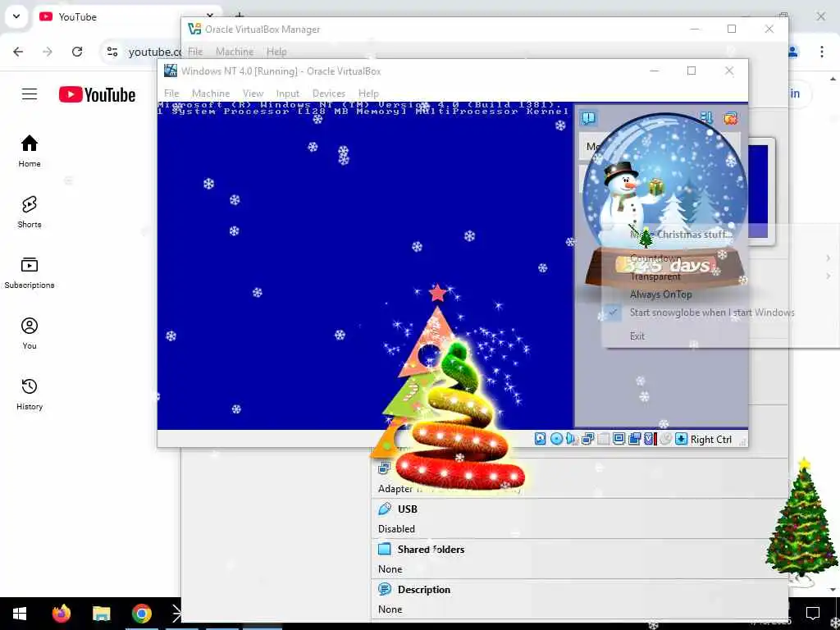Click the YouTube logo
This screenshot has height=630, width=840.
coord(97,95)
